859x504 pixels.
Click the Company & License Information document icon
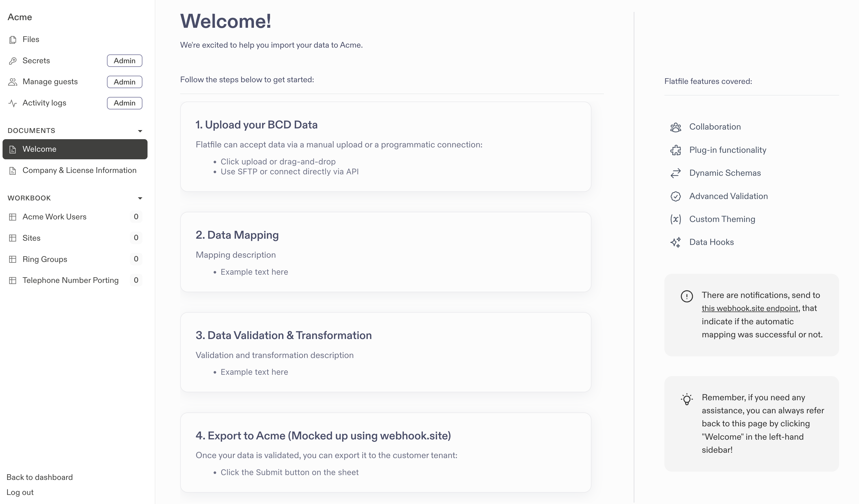(12, 171)
